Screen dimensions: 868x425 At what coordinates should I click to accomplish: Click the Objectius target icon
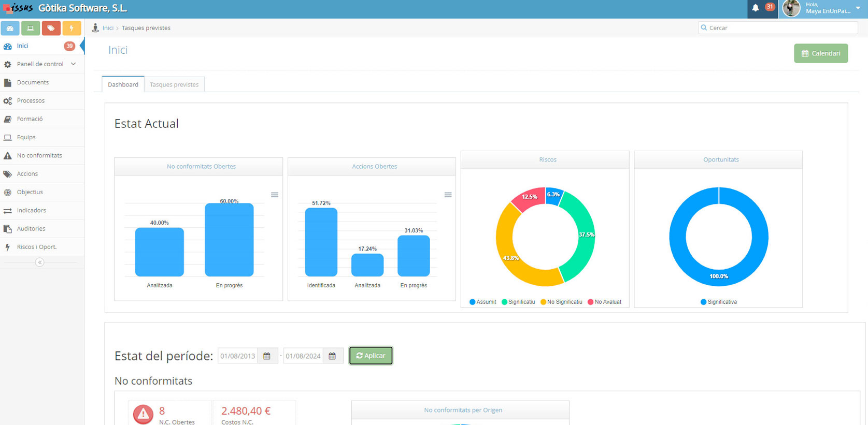click(x=8, y=192)
